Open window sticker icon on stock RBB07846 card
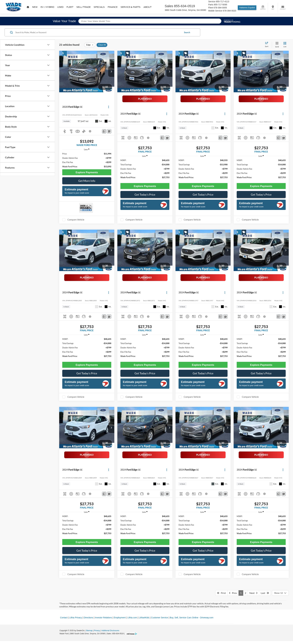The height and width of the screenshot is (644, 293). point(220,138)
